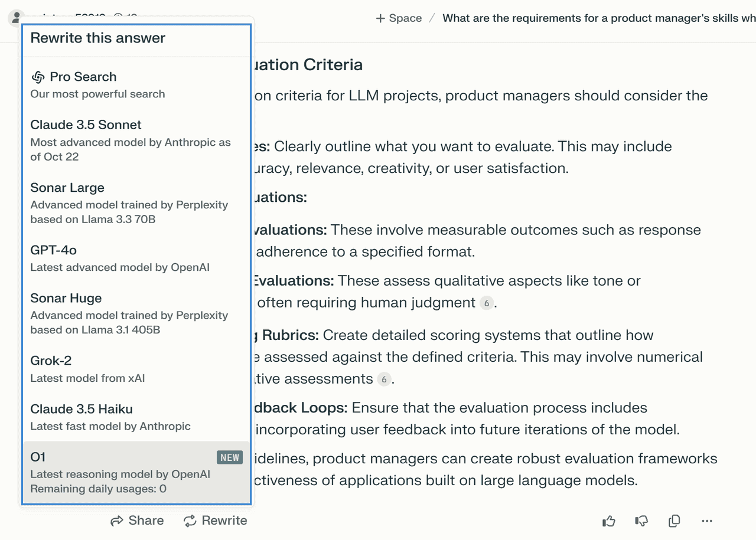Copy the answer to clipboard
The width and height of the screenshot is (756, 540).
pyautogui.click(x=674, y=521)
